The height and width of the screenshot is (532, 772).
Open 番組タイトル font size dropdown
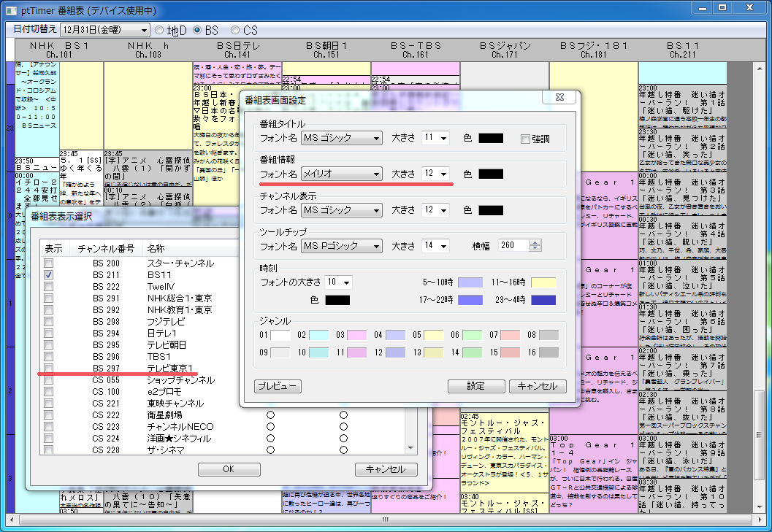(x=435, y=138)
